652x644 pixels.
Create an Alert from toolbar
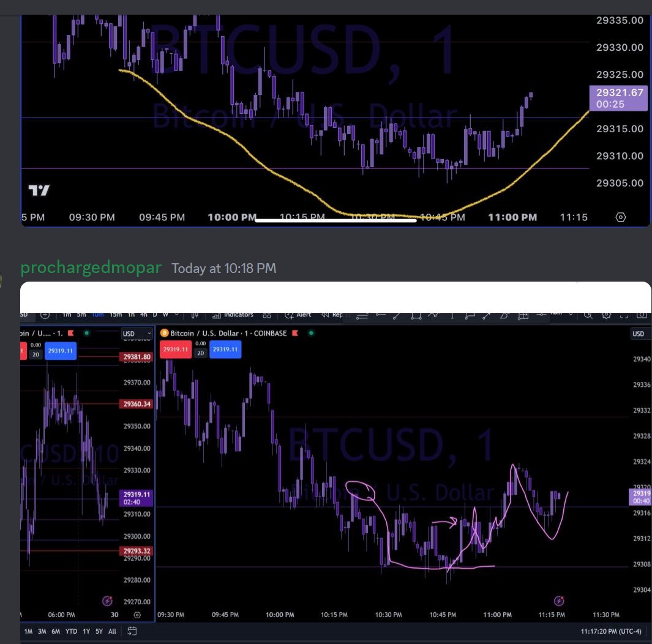tap(298, 315)
